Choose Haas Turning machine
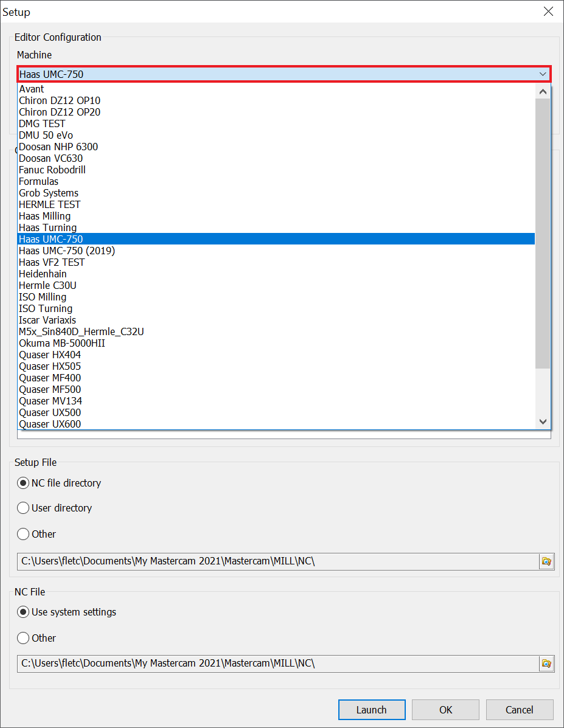Screen dimensions: 564x728 pyautogui.click(x=276, y=227)
